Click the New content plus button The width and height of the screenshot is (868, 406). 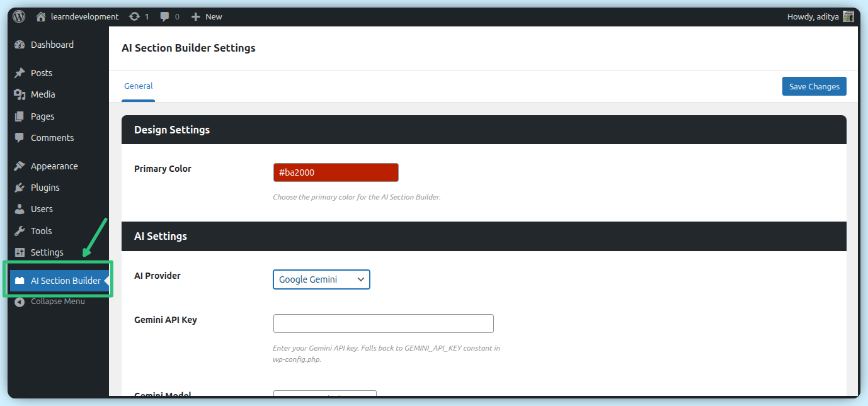(206, 17)
